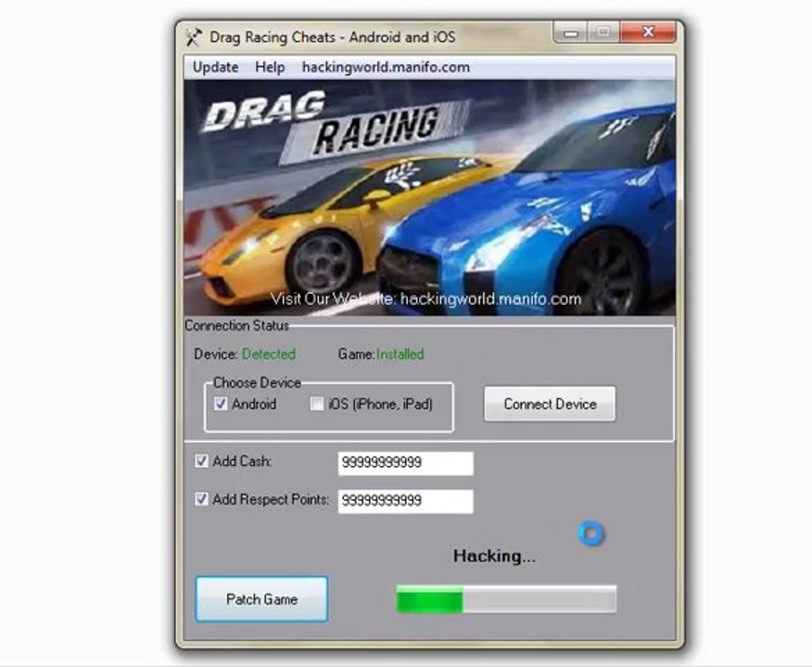Click the hammer-and-wrench app icon in title bar
This screenshot has height=667, width=812.
click(194, 37)
